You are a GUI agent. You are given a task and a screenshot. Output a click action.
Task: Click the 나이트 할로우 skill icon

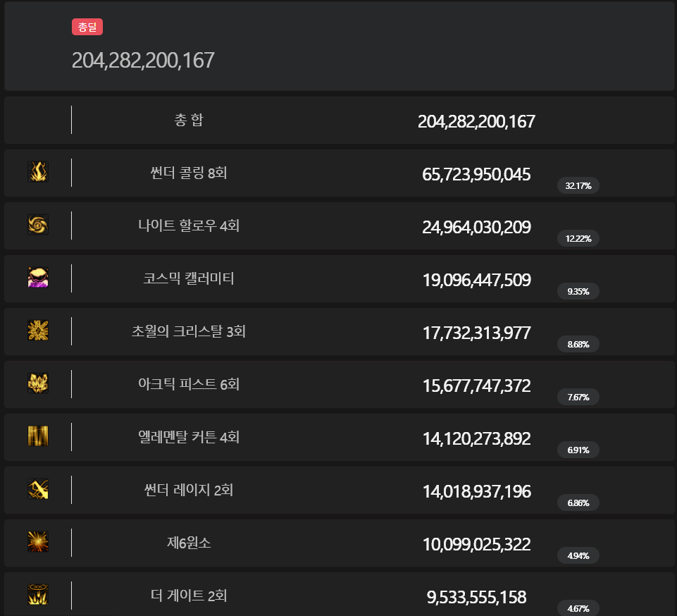pos(38,225)
